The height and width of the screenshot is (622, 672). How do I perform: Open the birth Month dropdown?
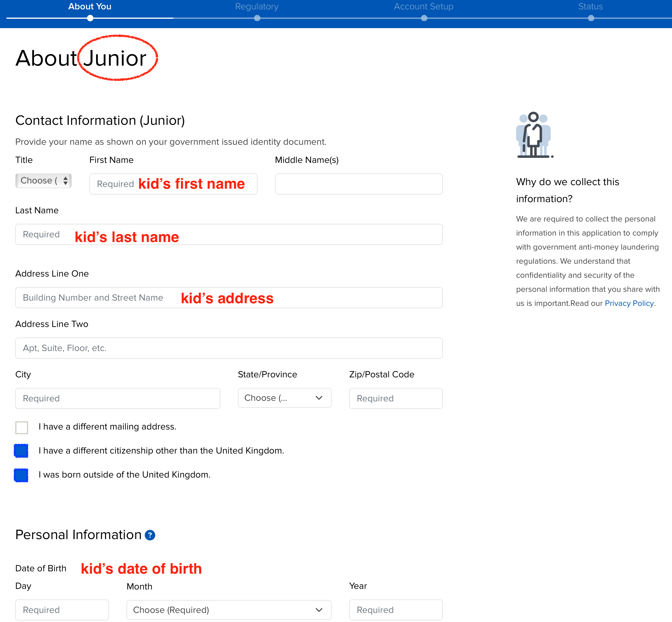pyautogui.click(x=229, y=610)
